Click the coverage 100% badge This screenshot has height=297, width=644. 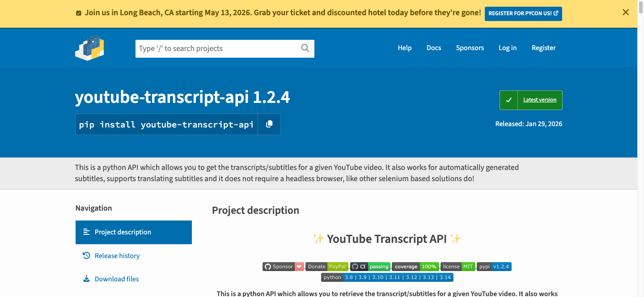tap(415, 267)
